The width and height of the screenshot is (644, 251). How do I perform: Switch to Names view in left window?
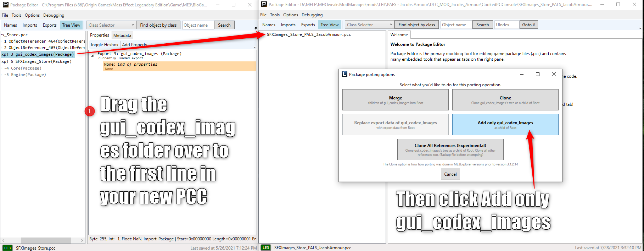point(10,25)
